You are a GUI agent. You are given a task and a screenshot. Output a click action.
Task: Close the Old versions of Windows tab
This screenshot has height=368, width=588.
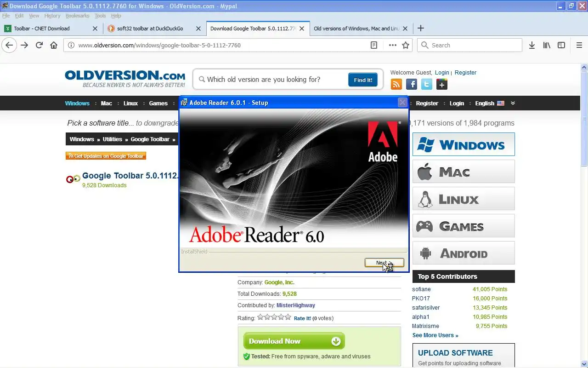tap(405, 28)
